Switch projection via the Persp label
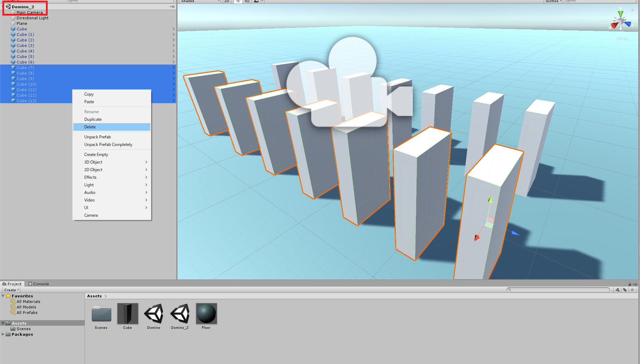Viewport: 640px width, 364px height. 622,39
